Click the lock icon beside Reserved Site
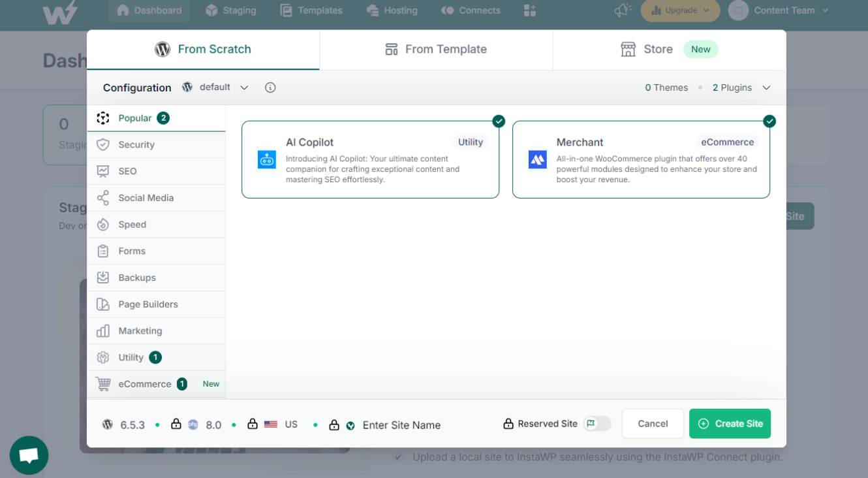This screenshot has height=478, width=868. coord(508,424)
